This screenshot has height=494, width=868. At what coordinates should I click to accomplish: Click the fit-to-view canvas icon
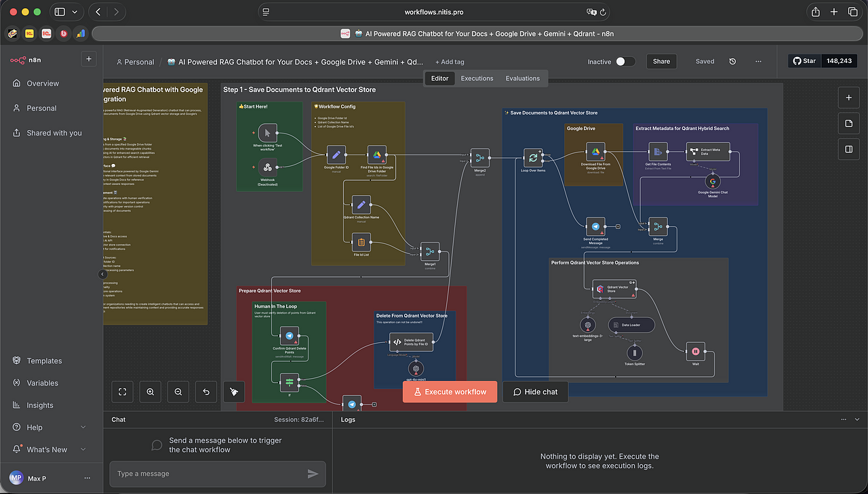[123, 392]
